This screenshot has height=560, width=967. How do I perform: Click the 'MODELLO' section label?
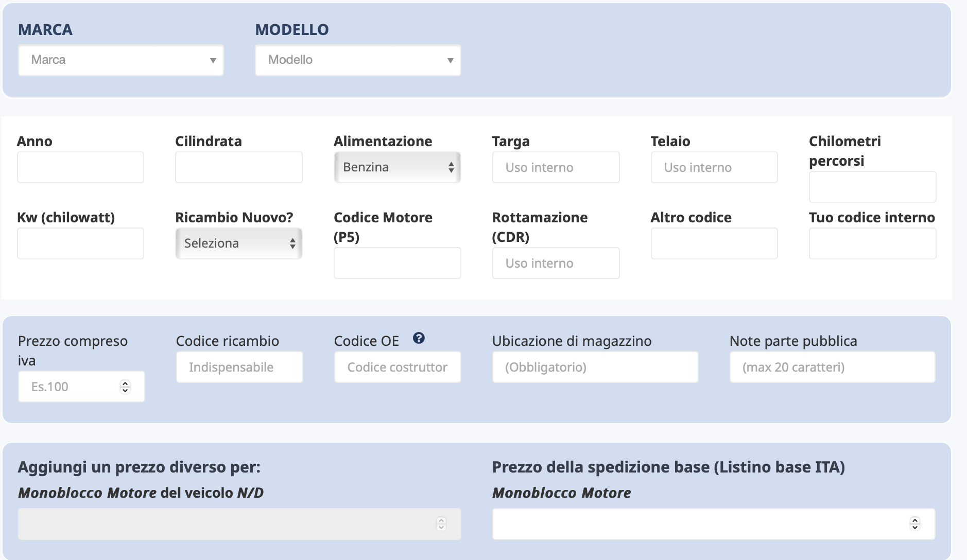tap(292, 30)
